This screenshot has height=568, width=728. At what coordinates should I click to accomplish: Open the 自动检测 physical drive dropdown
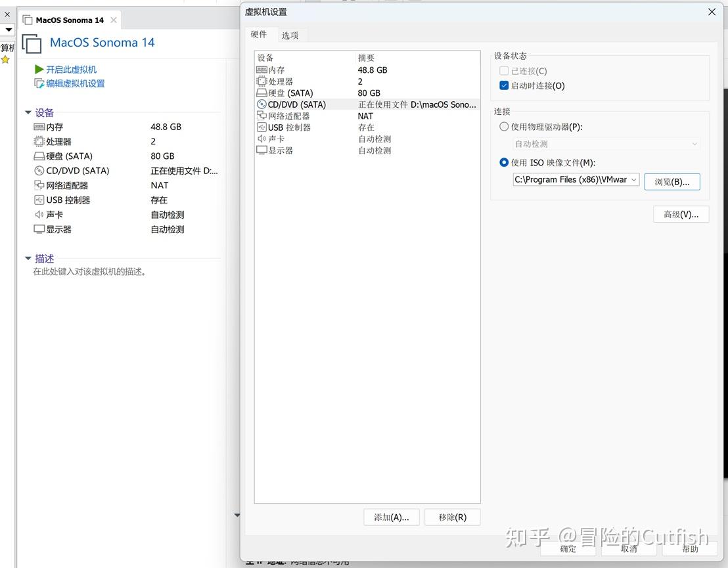coord(694,144)
